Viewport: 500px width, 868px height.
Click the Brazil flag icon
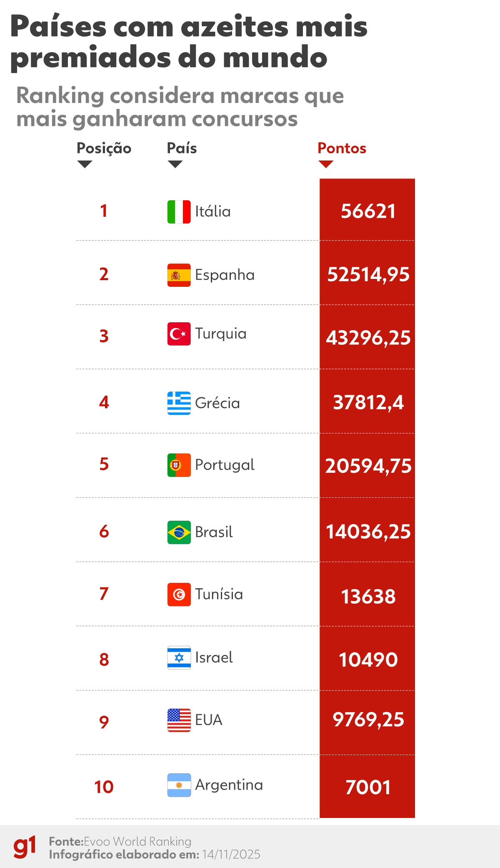(179, 532)
